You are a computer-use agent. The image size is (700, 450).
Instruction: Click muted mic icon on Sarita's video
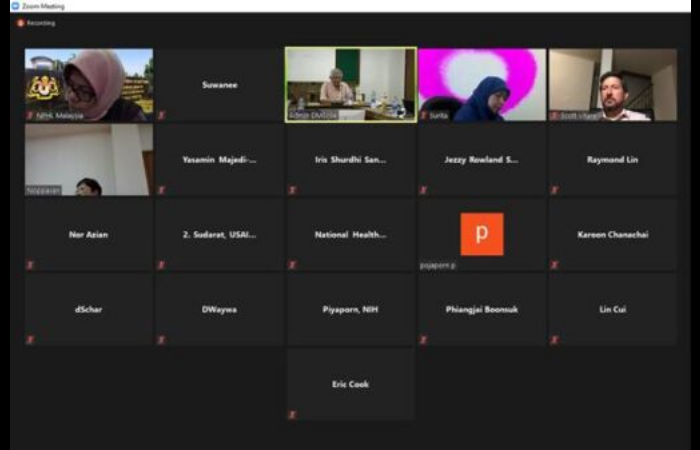(424, 115)
